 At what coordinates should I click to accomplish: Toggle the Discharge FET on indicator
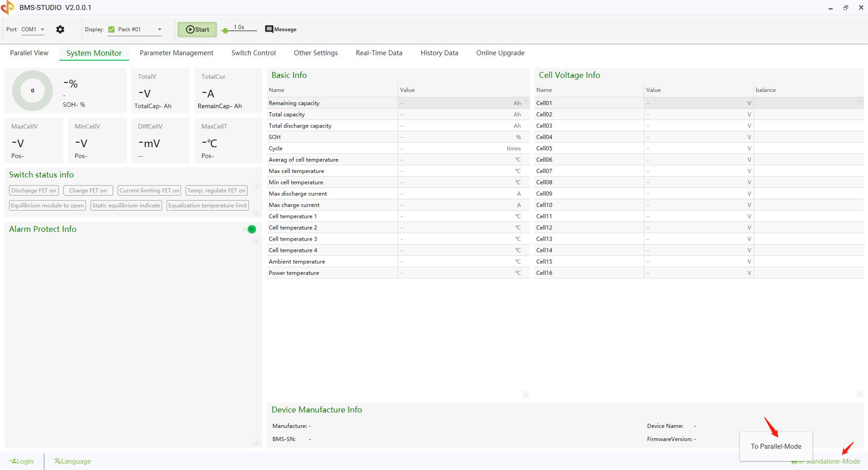[x=33, y=190]
